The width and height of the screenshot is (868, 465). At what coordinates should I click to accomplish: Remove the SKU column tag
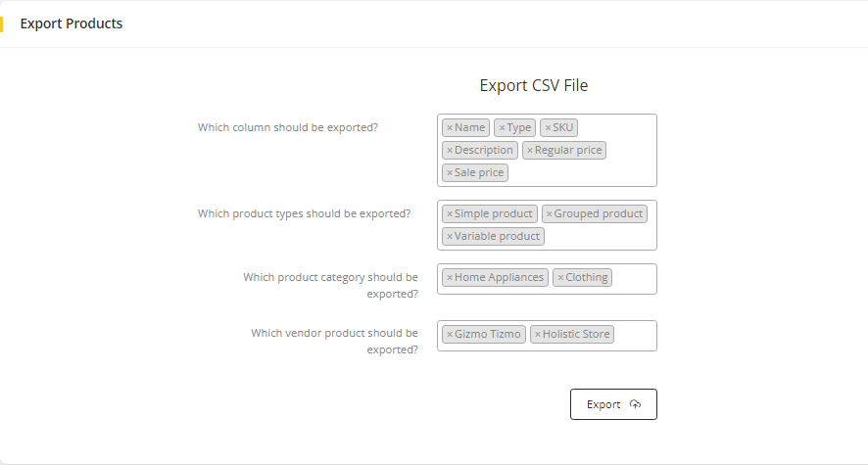(548, 128)
